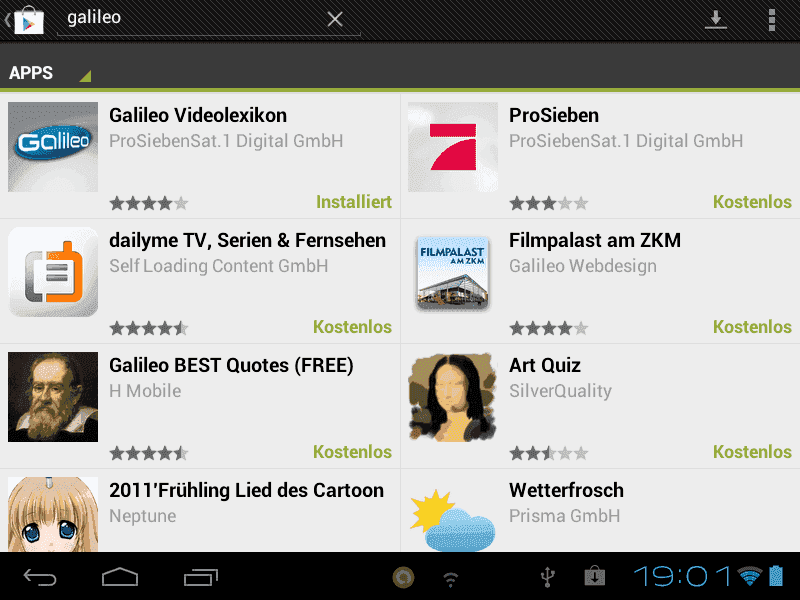Open Filmpalast am ZKM app entry
This screenshot has height=600, width=800.
point(600,281)
